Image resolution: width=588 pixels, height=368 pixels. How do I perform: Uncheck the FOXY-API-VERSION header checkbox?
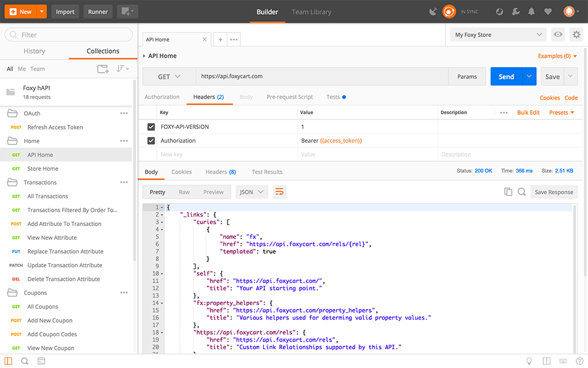[x=151, y=127]
